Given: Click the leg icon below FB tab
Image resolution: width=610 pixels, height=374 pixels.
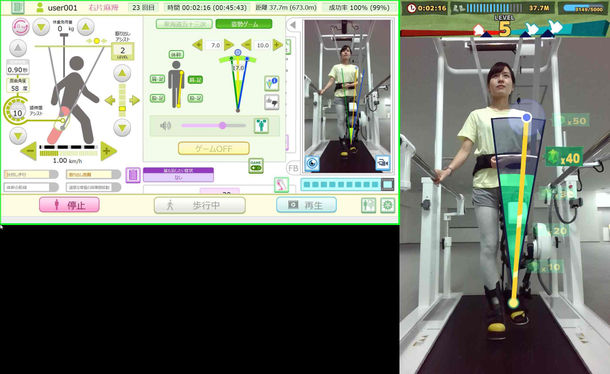Looking at the screenshot, I should click(281, 184).
